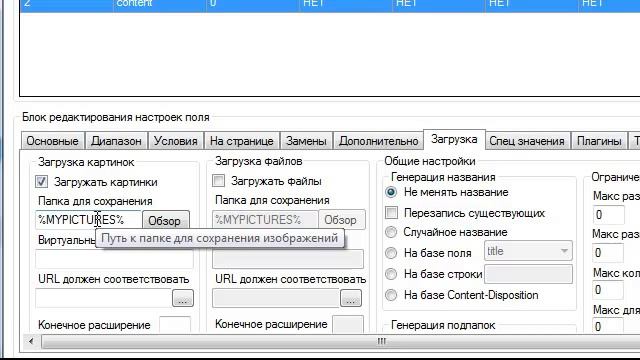
Task: Open ellipsis button for pictures URL filter
Action: tap(183, 298)
